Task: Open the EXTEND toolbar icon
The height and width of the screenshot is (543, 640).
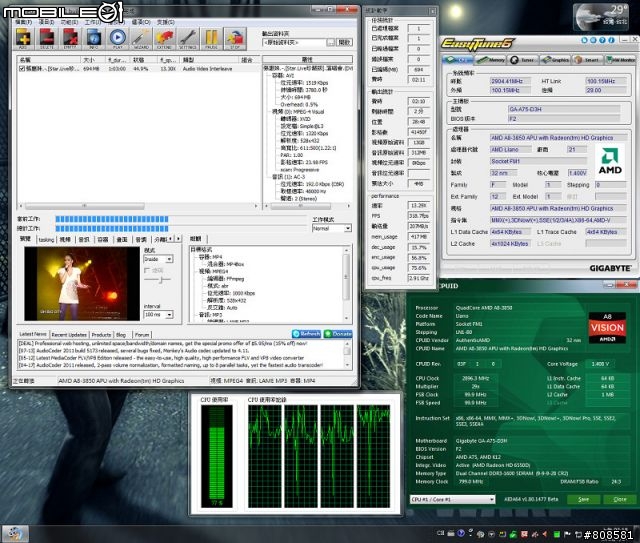Action: [x=164, y=39]
